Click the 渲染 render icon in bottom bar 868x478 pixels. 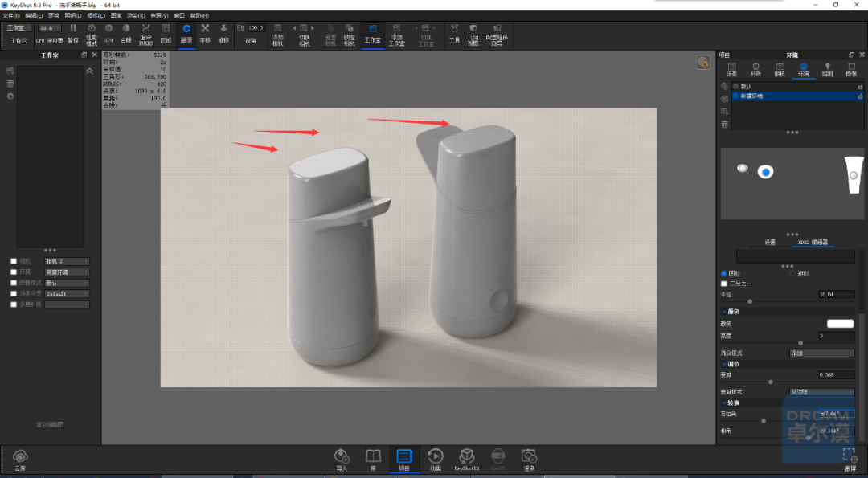(x=529, y=460)
